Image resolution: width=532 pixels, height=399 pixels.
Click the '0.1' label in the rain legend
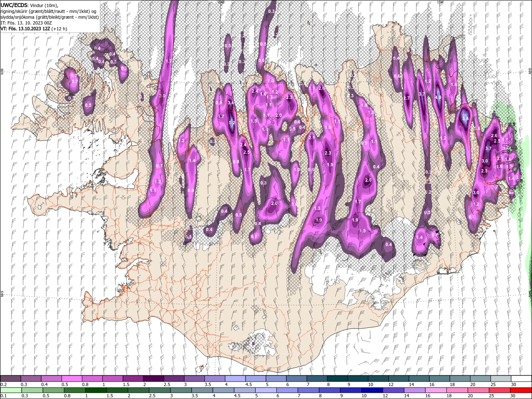(x=3, y=396)
